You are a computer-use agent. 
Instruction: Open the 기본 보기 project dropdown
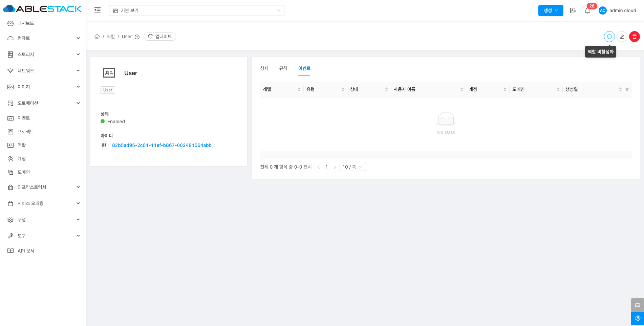coord(196,10)
